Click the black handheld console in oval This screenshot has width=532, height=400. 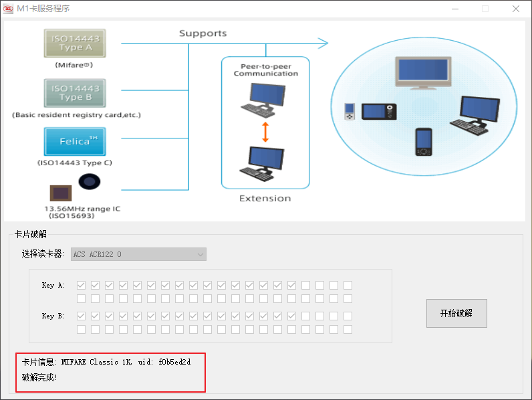tap(380, 112)
